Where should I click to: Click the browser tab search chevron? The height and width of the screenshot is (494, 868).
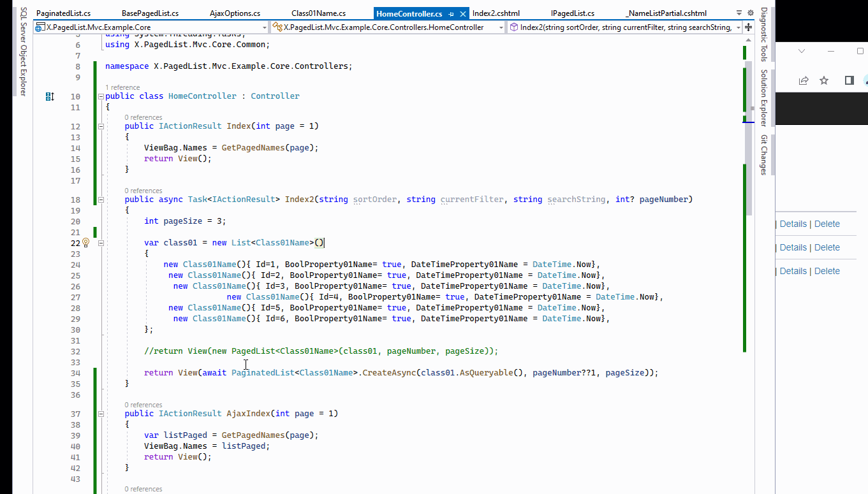click(802, 51)
